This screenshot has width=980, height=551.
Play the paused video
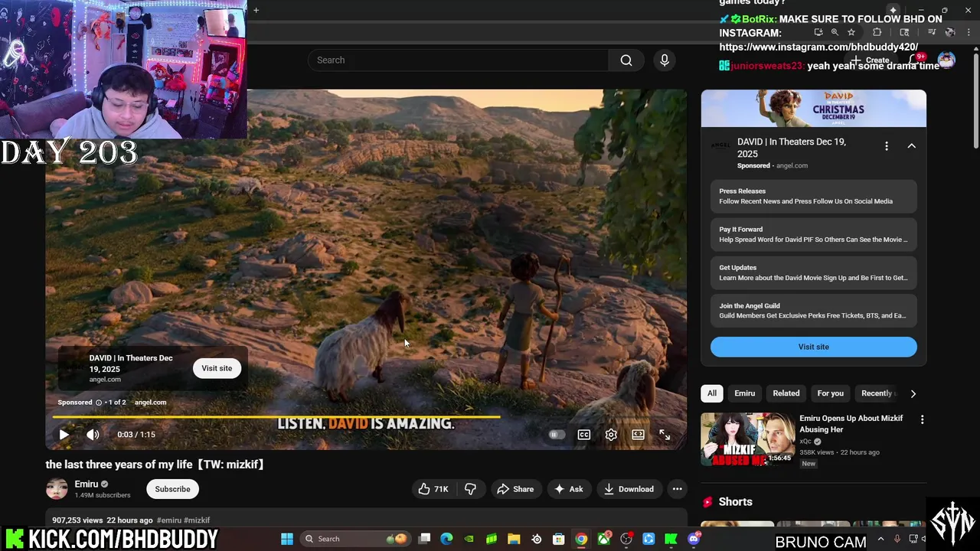point(64,435)
